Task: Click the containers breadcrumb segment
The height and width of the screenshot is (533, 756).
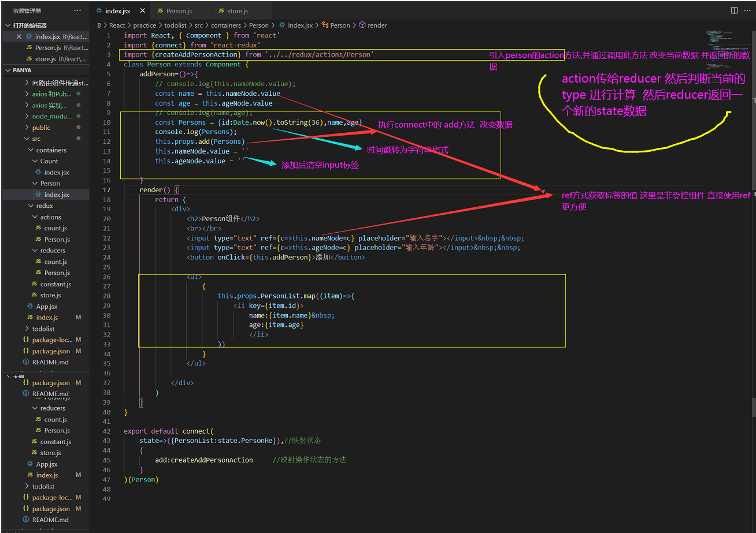Action: coord(226,25)
